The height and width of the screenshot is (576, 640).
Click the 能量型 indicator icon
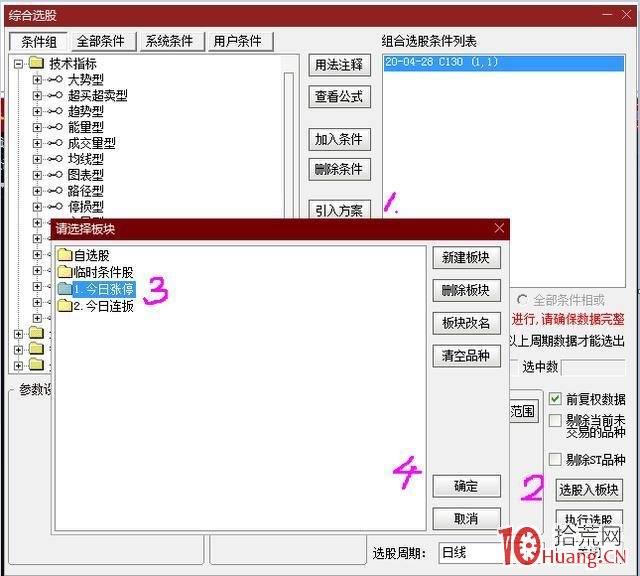click(56, 127)
